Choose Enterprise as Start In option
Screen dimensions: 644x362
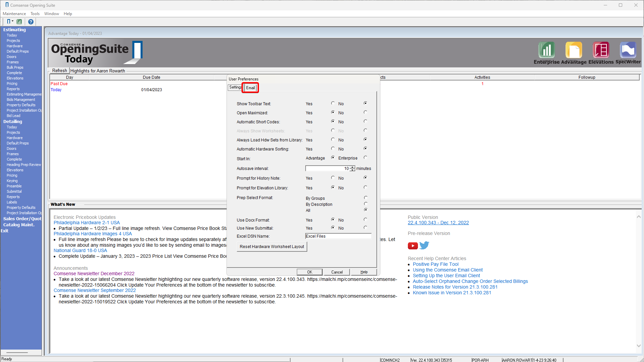[x=365, y=158]
